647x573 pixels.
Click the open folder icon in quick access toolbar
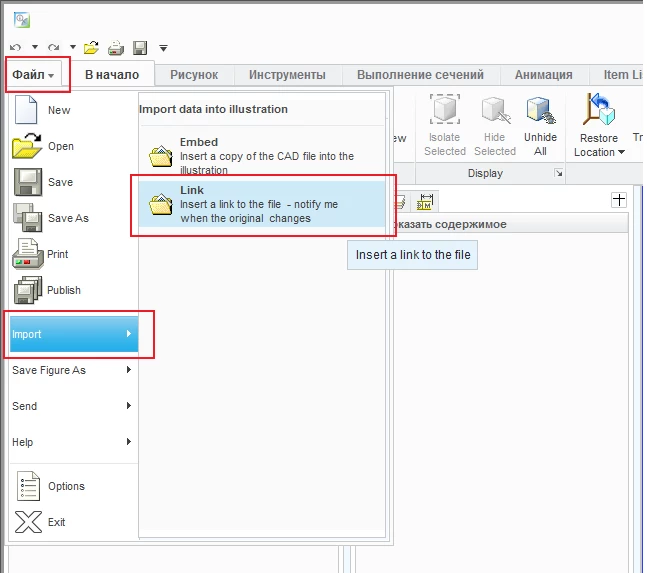[x=91, y=48]
